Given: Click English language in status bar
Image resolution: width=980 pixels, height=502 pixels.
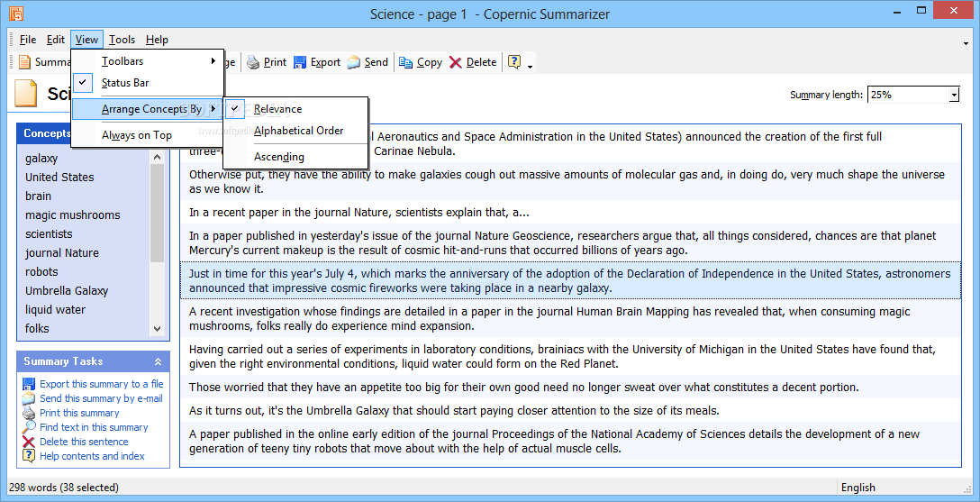Looking at the screenshot, I should [x=858, y=488].
